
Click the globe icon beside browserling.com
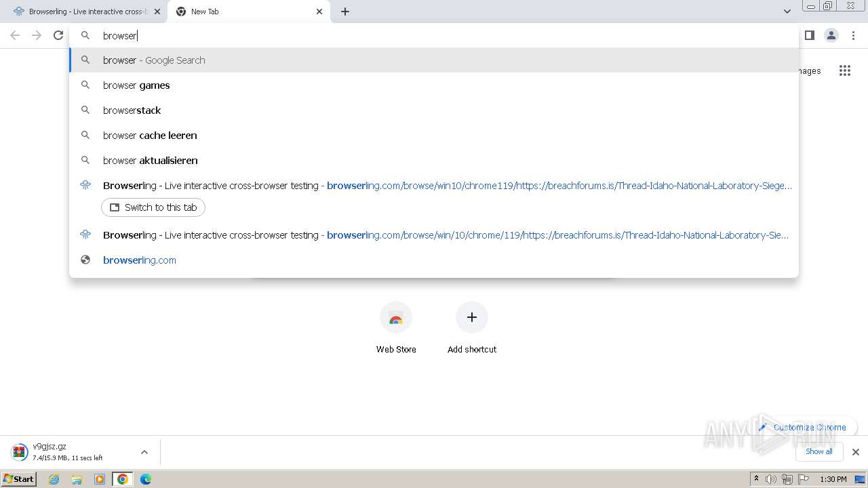tap(85, 260)
